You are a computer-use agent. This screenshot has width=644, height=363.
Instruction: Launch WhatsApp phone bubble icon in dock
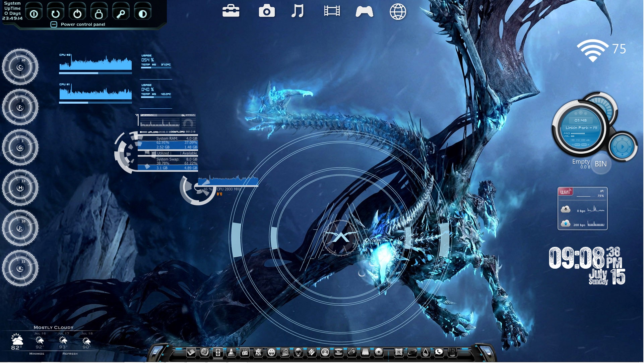point(439,352)
